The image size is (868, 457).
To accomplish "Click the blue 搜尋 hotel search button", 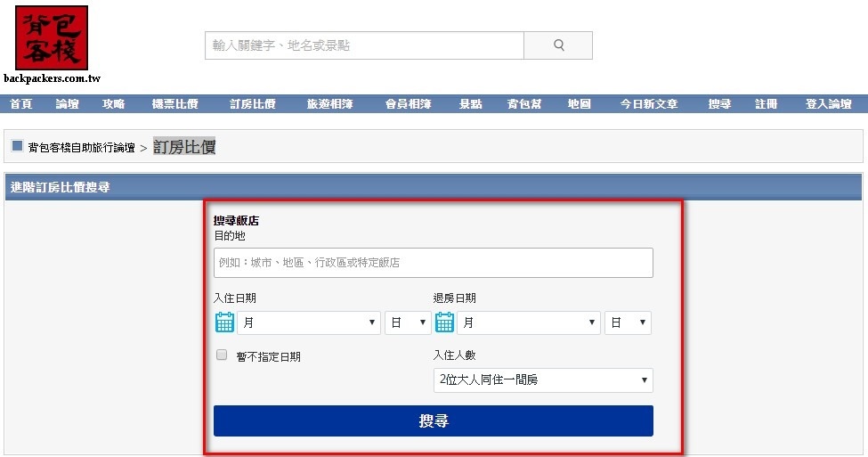I will (x=434, y=421).
